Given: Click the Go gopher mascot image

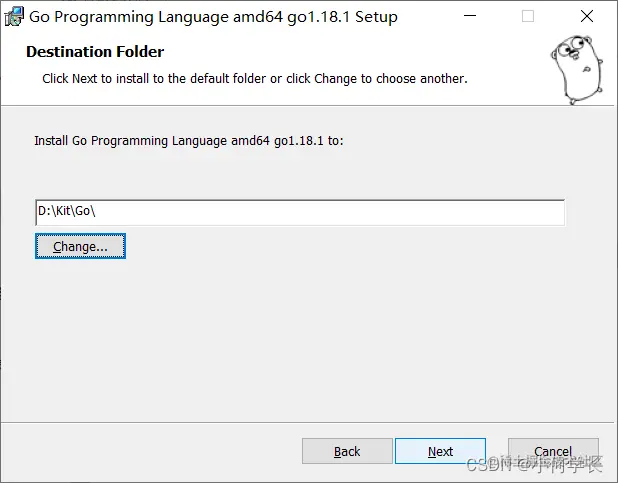Looking at the screenshot, I should point(577,69).
